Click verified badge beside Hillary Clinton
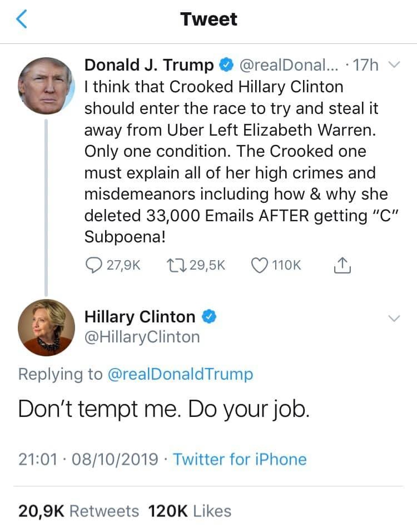The image size is (417, 532). click(208, 317)
